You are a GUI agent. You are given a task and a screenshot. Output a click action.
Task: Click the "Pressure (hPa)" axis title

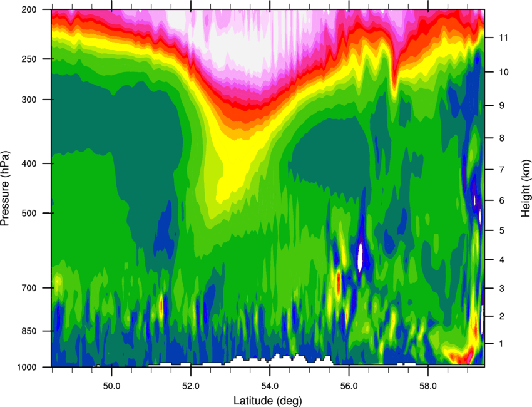[5, 188]
